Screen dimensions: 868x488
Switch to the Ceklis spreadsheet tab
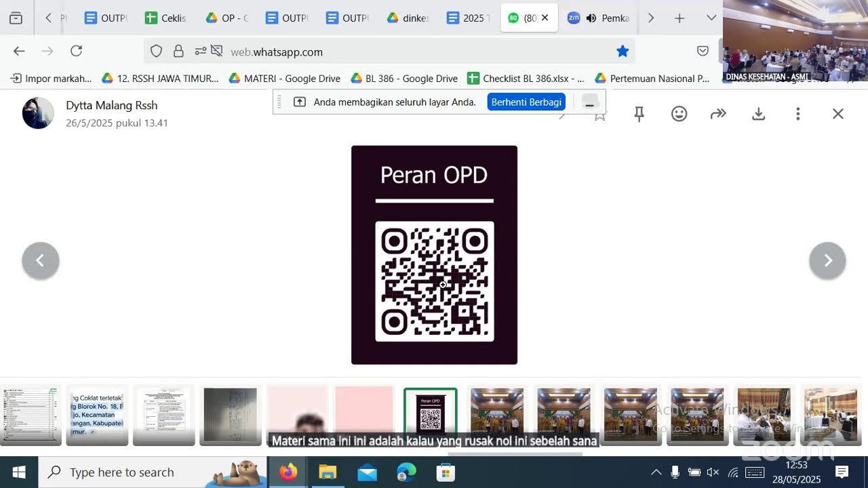click(165, 18)
